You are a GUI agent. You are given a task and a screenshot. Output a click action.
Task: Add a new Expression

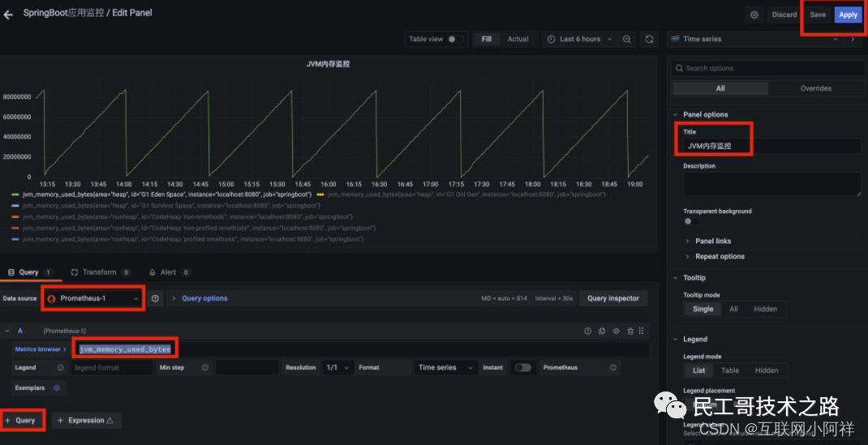tap(86, 421)
